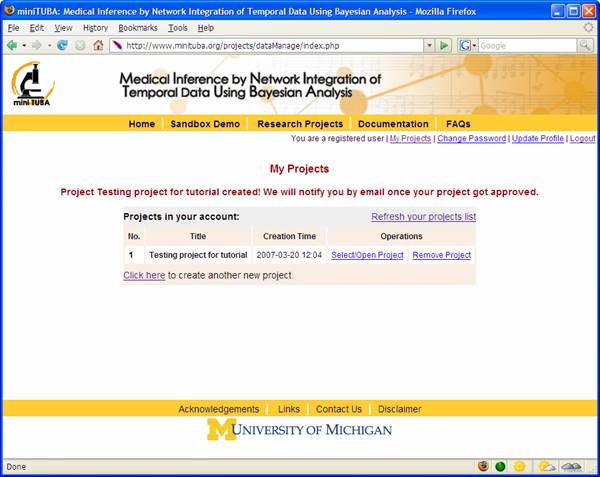
Task: Click the Google search input field
Action: (x=527, y=46)
